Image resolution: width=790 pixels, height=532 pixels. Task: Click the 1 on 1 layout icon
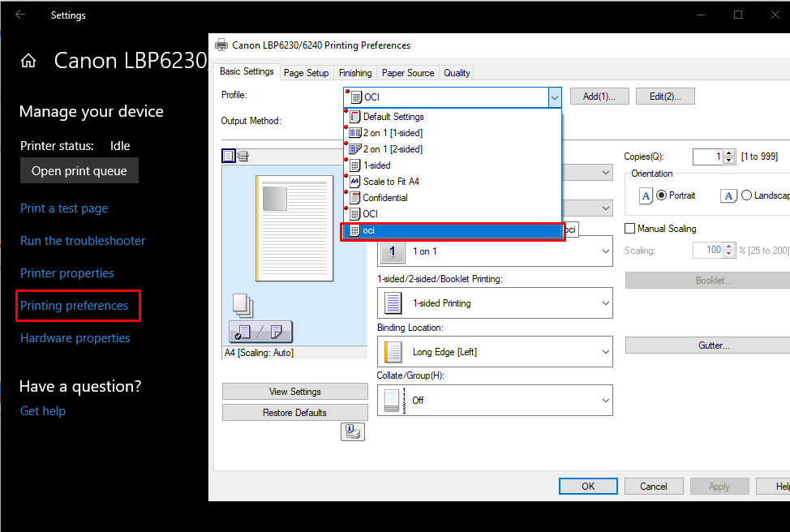(x=393, y=251)
